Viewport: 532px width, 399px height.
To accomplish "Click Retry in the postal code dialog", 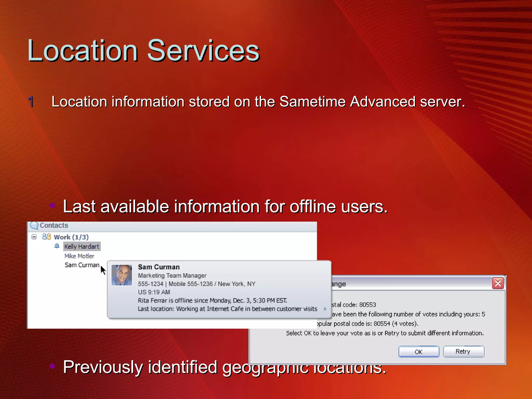I will click(463, 352).
